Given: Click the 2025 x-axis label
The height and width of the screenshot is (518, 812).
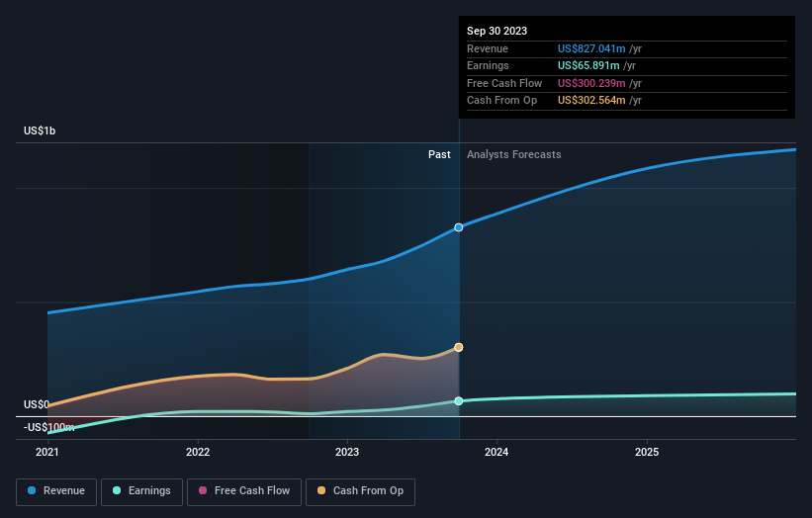Looking at the screenshot, I should tap(647, 453).
